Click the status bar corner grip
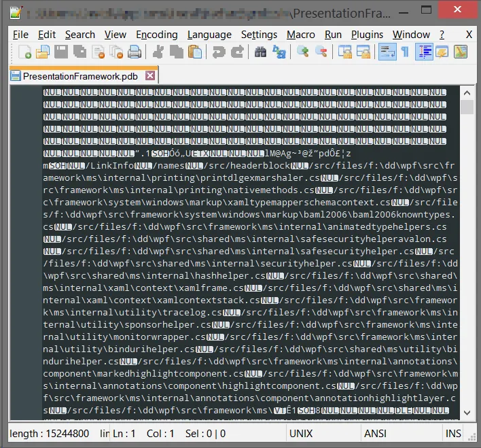Screen dimensions: 481x448 point(471,436)
